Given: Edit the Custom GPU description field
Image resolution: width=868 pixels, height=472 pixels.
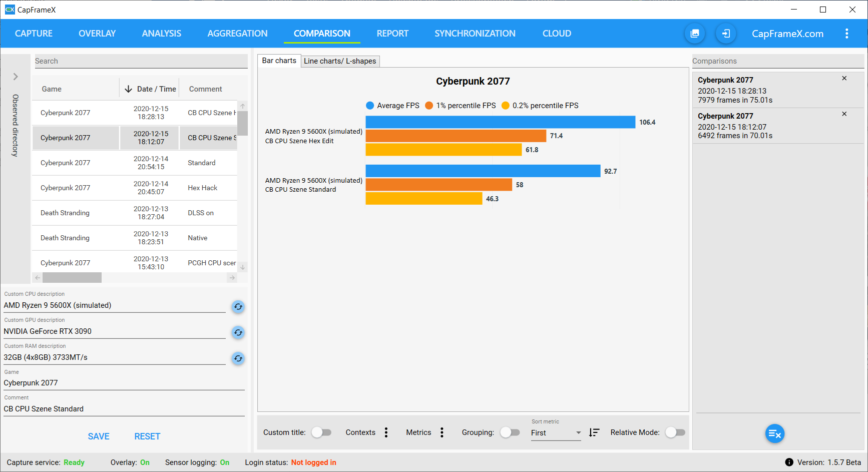Looking at the screenshot, I should point(115,331).
